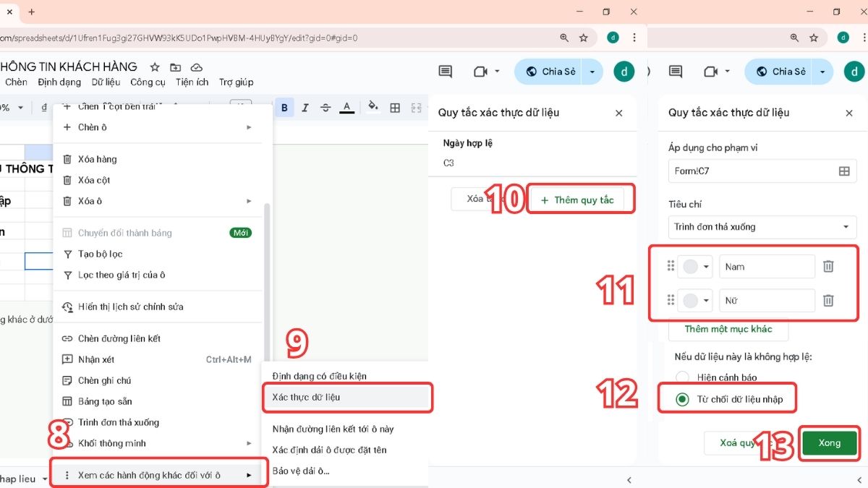
Task: Click Meet camera icon in window with Form!C7 range
Action: (710, 72)
